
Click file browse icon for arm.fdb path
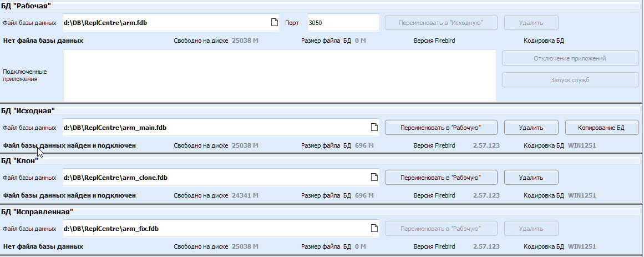(x=275, y=23)
